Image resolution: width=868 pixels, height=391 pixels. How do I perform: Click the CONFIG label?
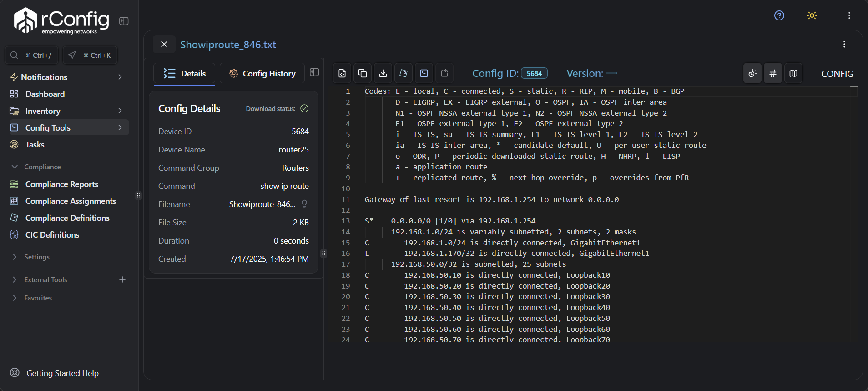point(837,73)
